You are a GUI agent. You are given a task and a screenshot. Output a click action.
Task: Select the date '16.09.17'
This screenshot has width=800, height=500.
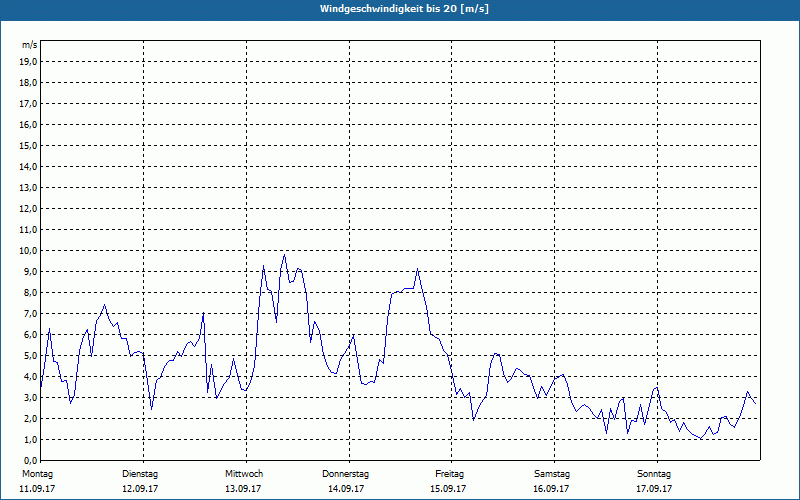(551, 489)
